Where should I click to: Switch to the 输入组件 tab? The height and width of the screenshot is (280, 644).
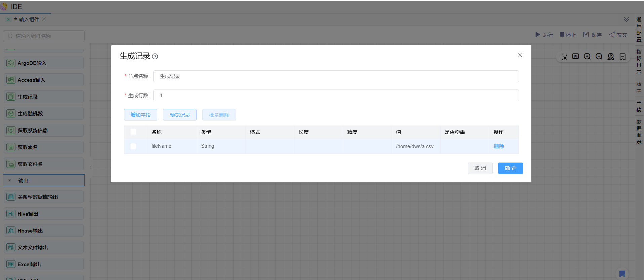point(29,20)
